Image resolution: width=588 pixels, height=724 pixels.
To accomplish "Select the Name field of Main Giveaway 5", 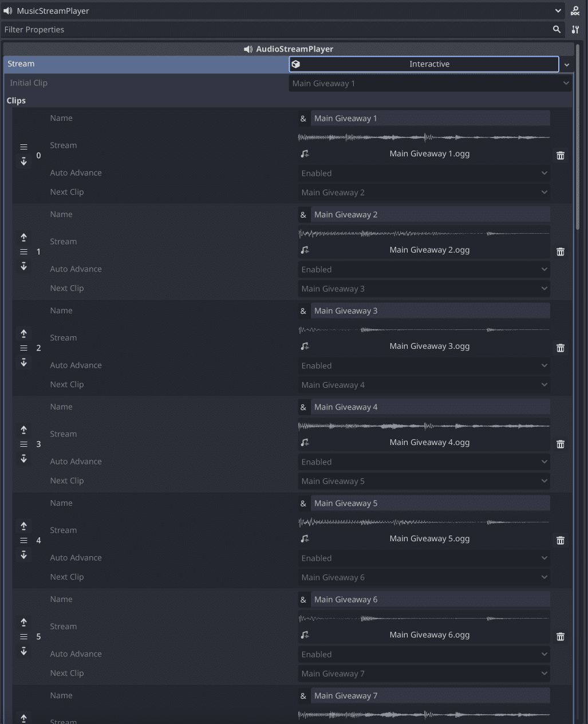I will (430, 503).
